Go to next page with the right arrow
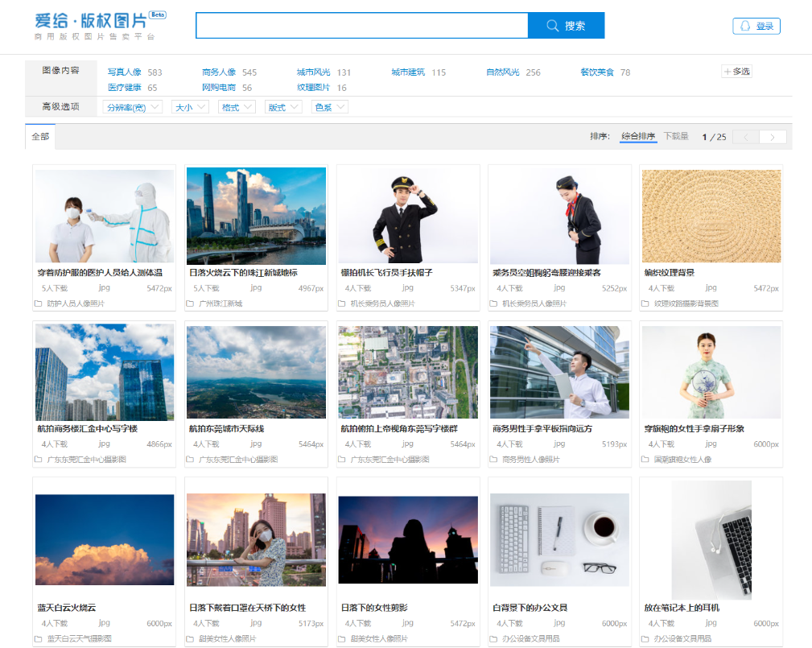The width and height of the screenshot is (812, 648). tap(773, 137)
